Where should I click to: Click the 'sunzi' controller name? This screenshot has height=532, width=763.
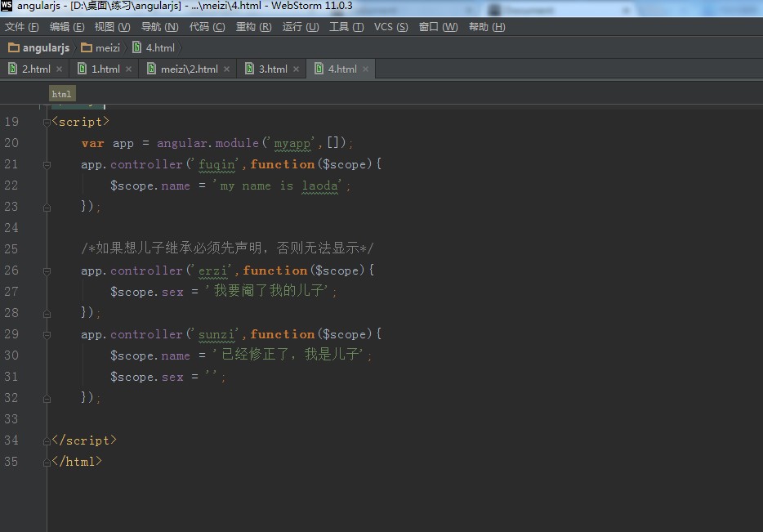click(x=216, y=334)
